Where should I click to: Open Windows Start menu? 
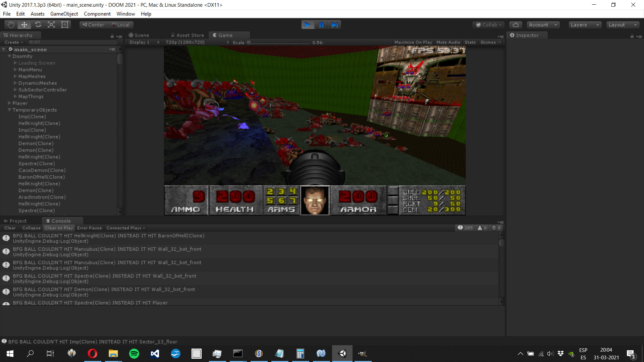click(x=10, y=354)
